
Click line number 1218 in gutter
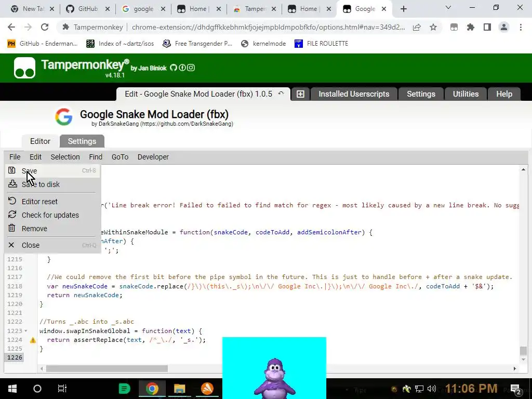pos(15,286)
